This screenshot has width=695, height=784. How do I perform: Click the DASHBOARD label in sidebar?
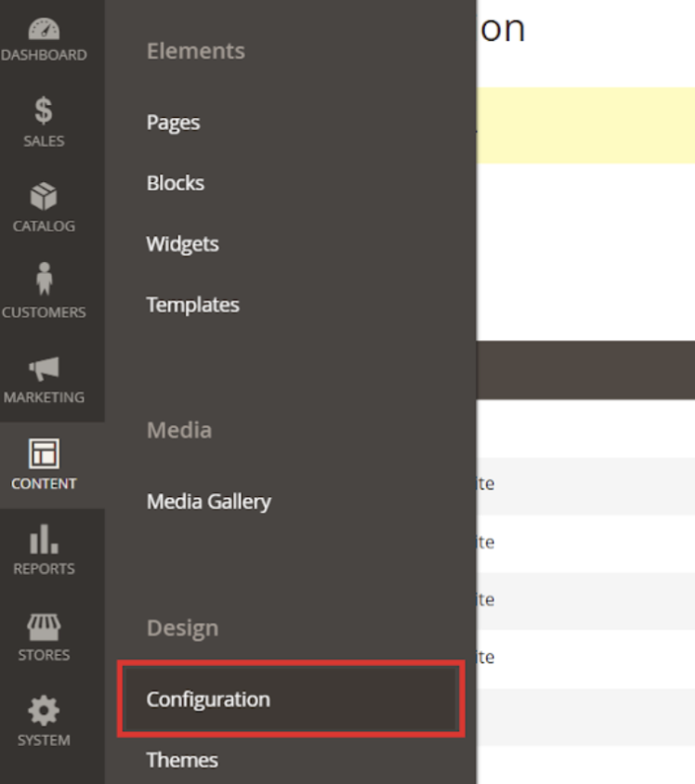click(44, 55)
